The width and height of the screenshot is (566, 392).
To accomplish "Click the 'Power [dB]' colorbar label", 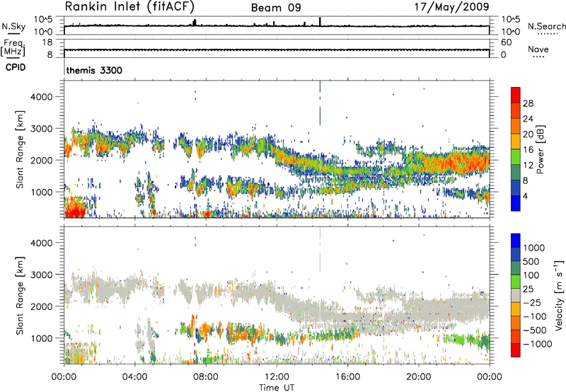I will click(x=541, y=149).
